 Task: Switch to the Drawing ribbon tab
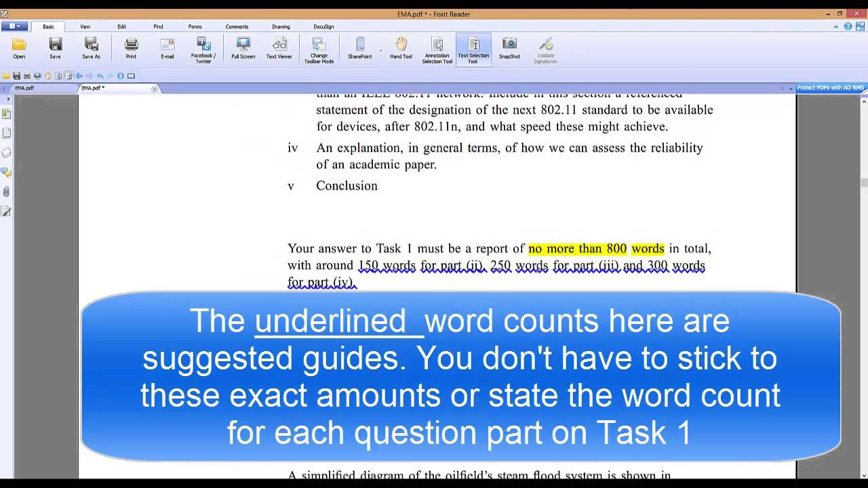[281, 26]
